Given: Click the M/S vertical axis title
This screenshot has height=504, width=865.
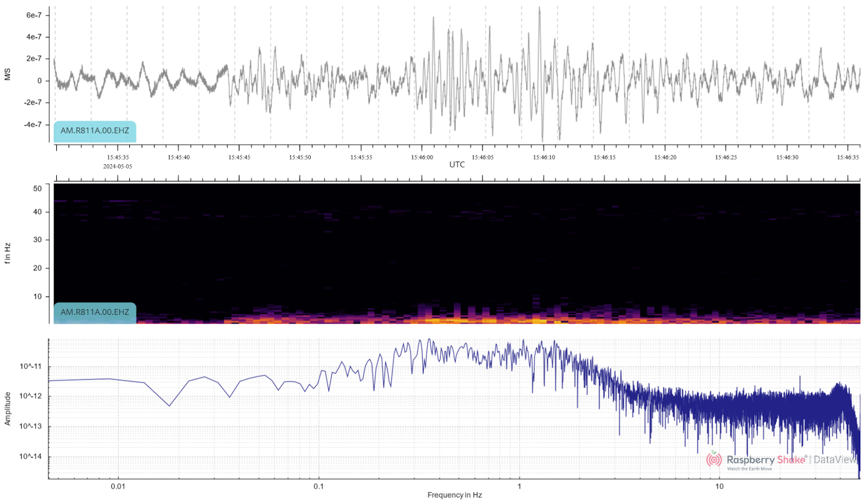Looking at the screenshot, I should coord(8,75).
